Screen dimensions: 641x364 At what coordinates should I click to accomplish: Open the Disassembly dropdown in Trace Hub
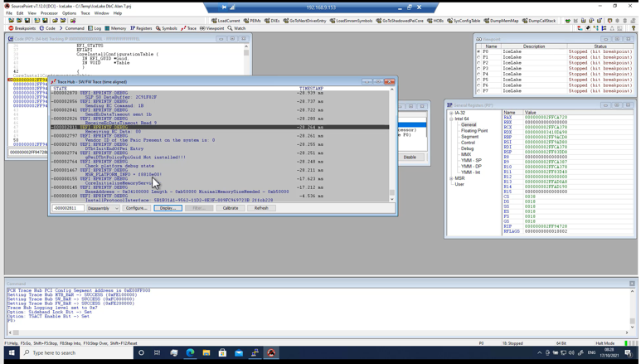point(103,208)
